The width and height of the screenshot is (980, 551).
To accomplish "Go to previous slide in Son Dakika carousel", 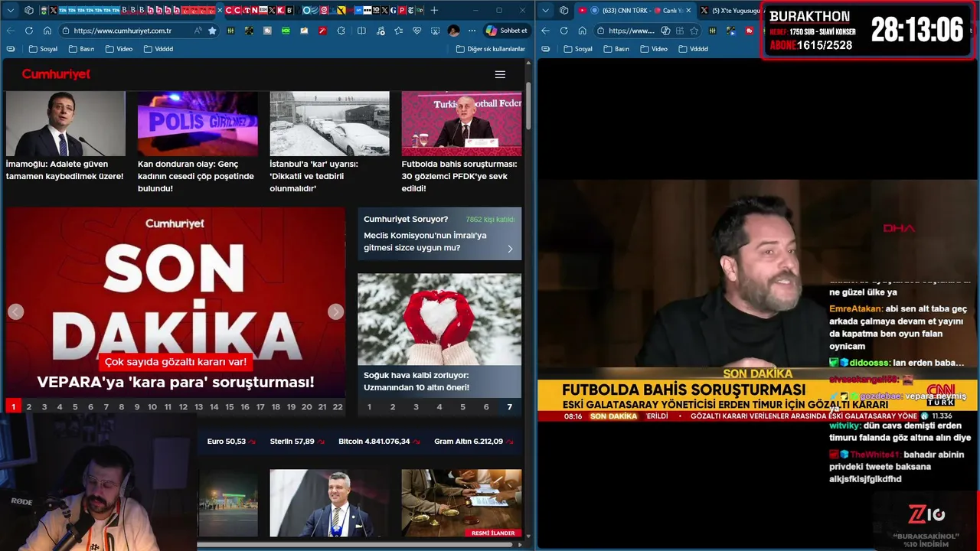I will pyautogui.click(x=15, y=311).
